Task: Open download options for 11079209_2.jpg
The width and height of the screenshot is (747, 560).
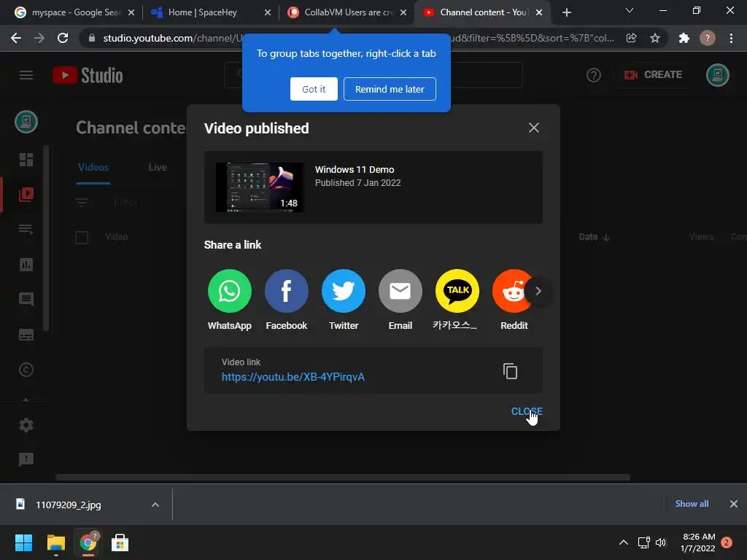Action: point(155,505)
